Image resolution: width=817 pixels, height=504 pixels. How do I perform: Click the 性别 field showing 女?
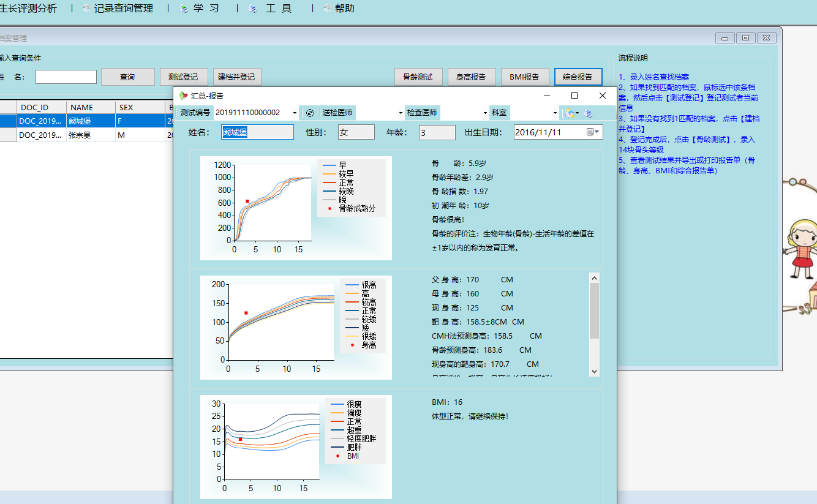[x=356, y=132]
